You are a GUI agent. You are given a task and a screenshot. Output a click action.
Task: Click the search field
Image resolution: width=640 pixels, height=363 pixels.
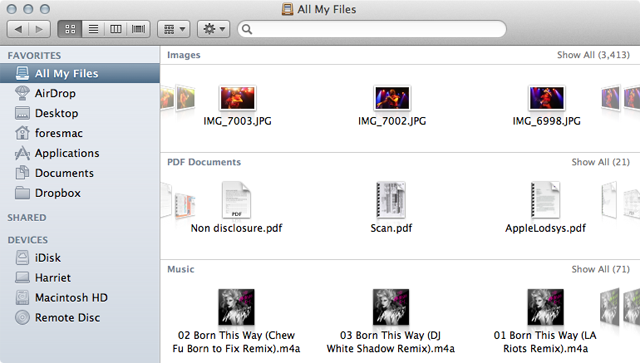pyautogui.click(x=372, y=29)
